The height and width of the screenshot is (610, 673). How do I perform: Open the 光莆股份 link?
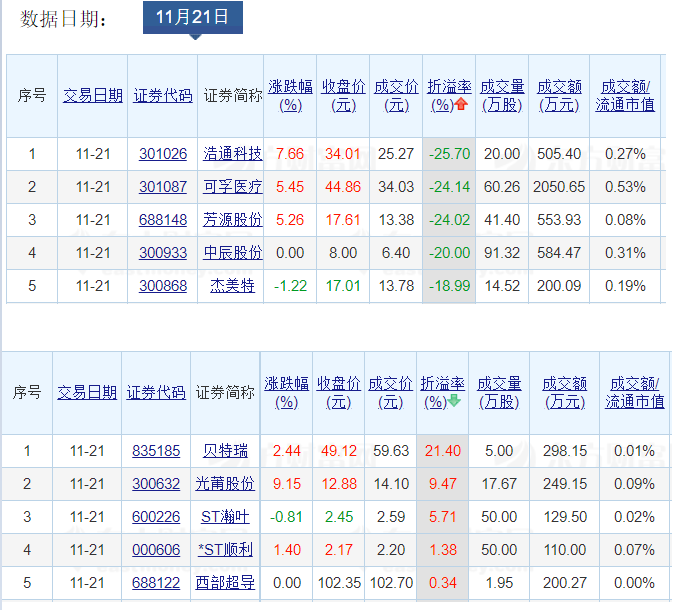(228, 483)
